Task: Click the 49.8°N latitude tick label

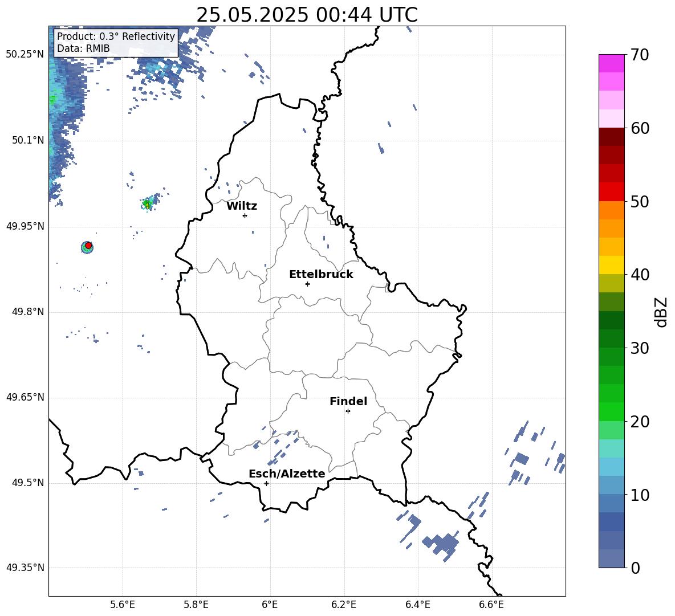Action: [28, 312]
